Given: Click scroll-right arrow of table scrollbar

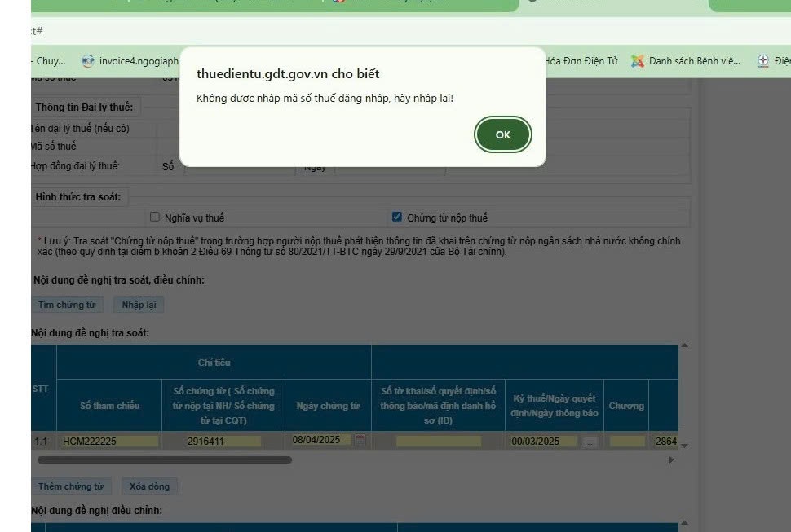Looking at the screenshot, I should (671, 459).
